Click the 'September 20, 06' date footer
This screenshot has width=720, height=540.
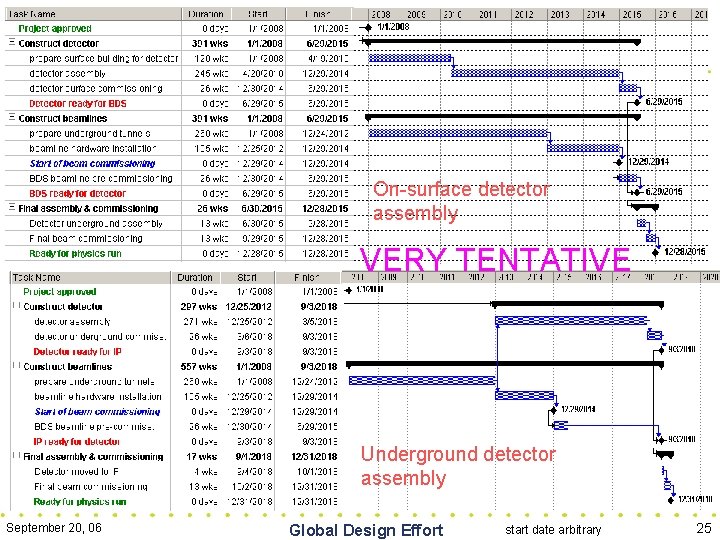[x=54, y=528]
